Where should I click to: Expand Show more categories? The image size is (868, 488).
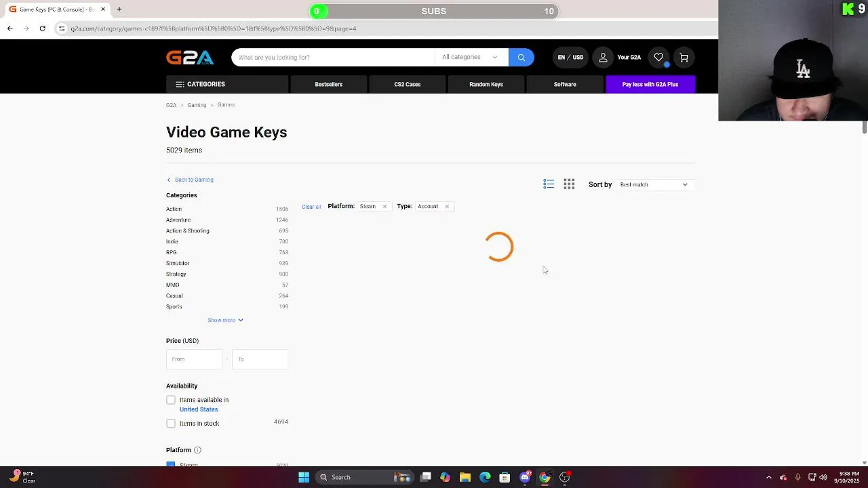pos(226,320)
